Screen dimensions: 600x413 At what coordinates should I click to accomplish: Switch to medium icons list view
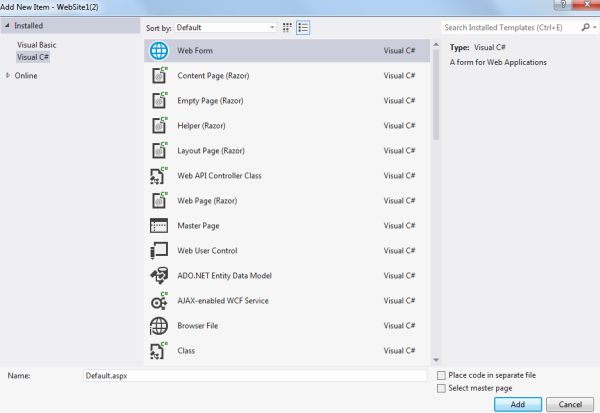(303, 28)
